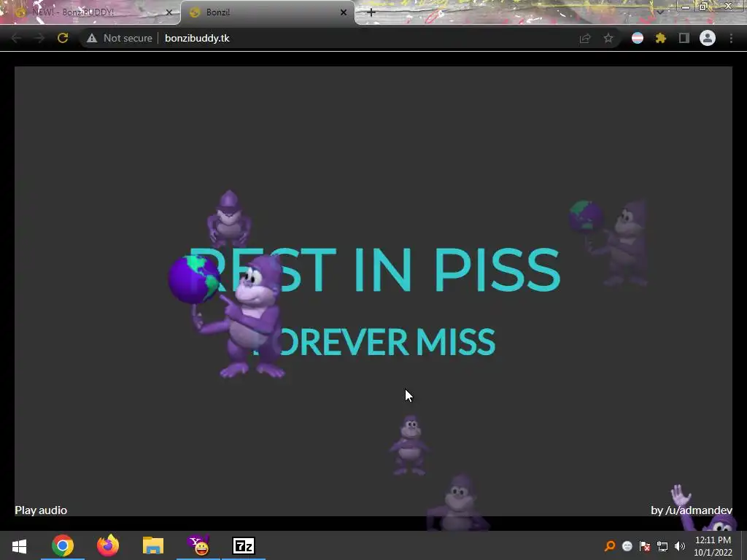Screen dimensions: 747x560
Task: Click the Play audio link
Action: point(41,510)
